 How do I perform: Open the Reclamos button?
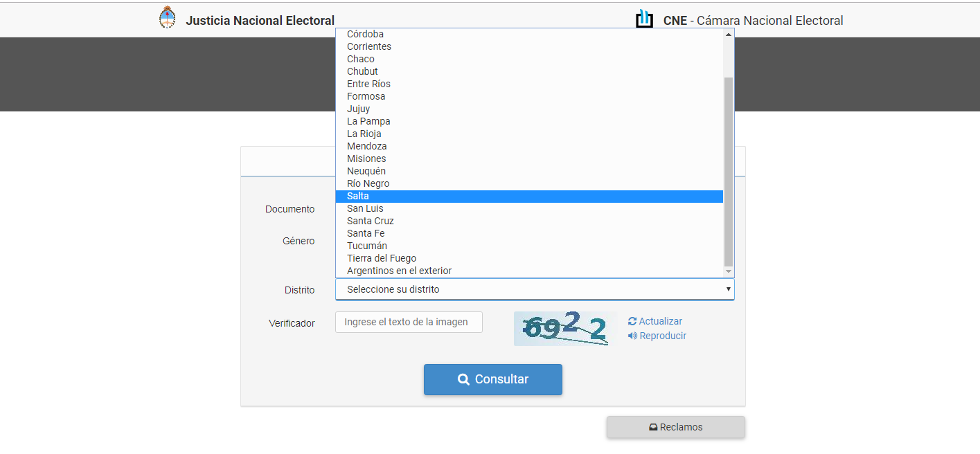(x=676, y=427)
